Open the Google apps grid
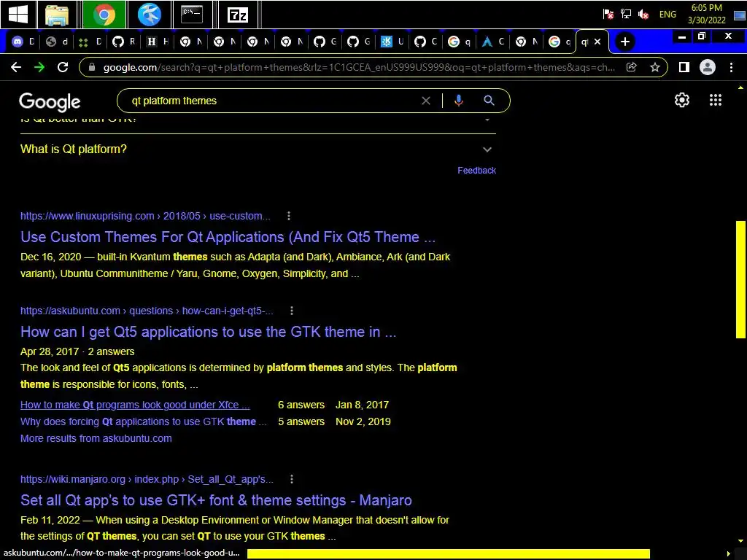 coord(716,100)
